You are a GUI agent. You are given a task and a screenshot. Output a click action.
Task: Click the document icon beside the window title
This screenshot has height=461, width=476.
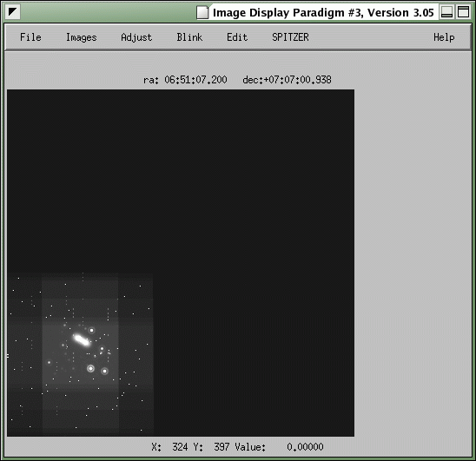202,12
